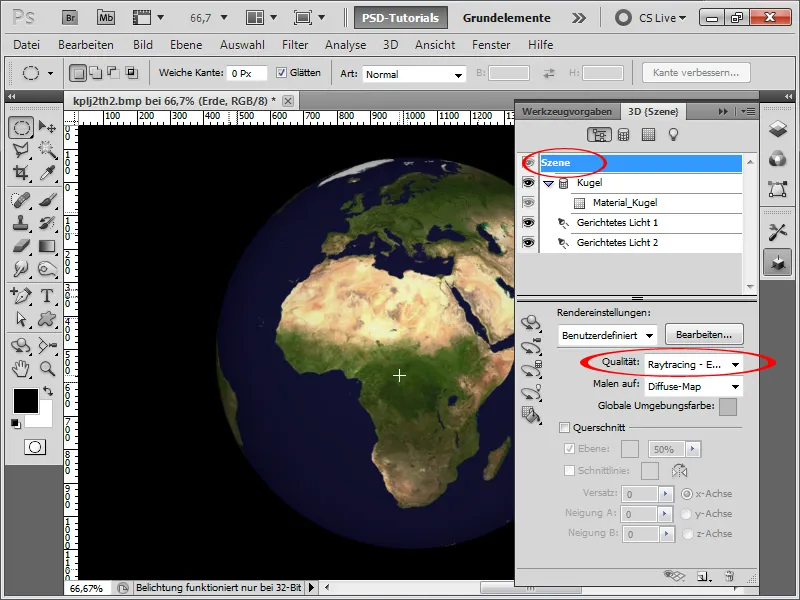This screenshot has height=600, width=800.
Task: Pick the Eraser tool
Action: [21, 246]
